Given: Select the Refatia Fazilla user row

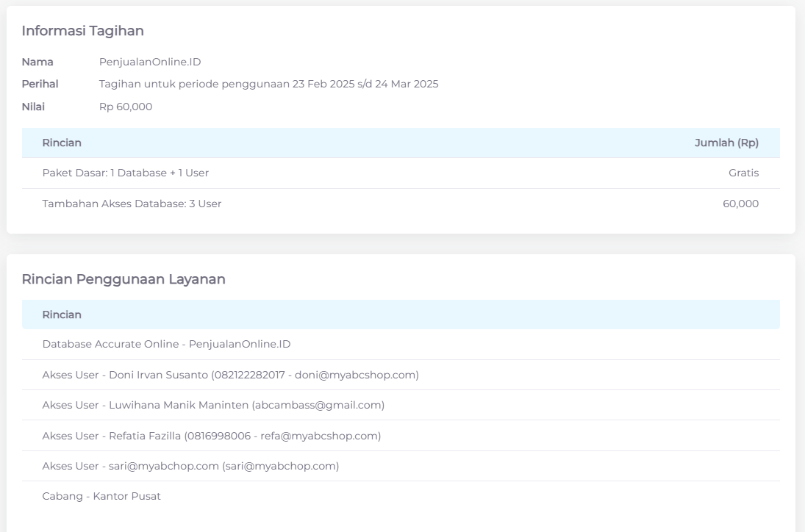Looking at the screenshot, I should [x=211, y=436].
